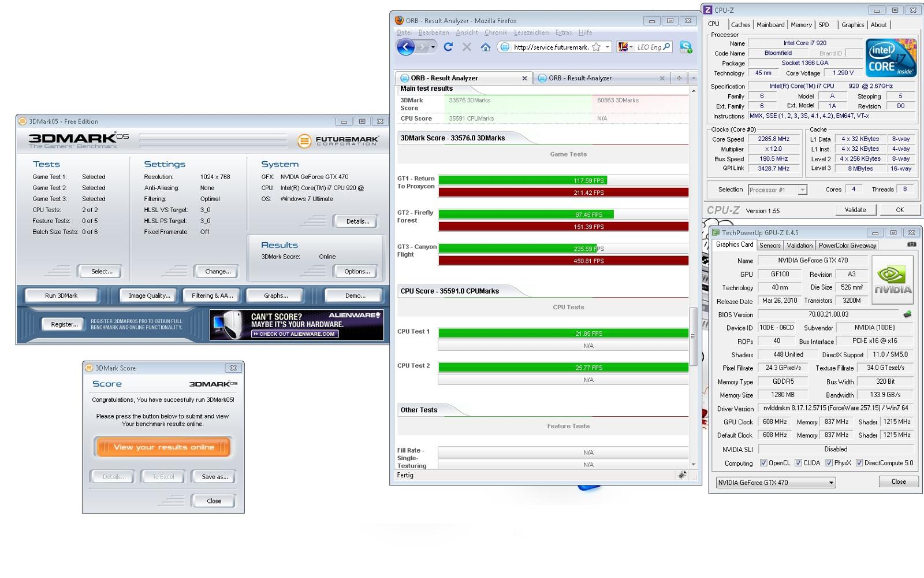Toggle the OpenCL checkbox in GPU-Z

pyautogui.click(x=763, y=463)
